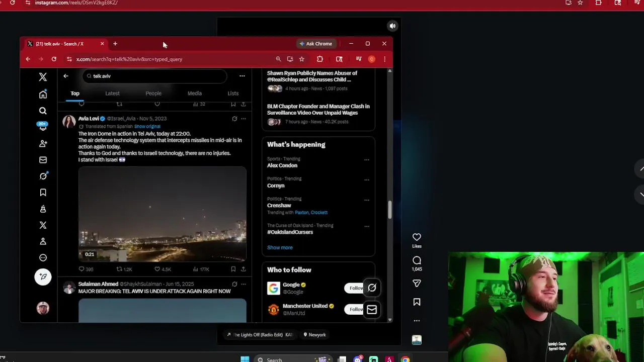Open a new tab with plus button

[115, 44]
